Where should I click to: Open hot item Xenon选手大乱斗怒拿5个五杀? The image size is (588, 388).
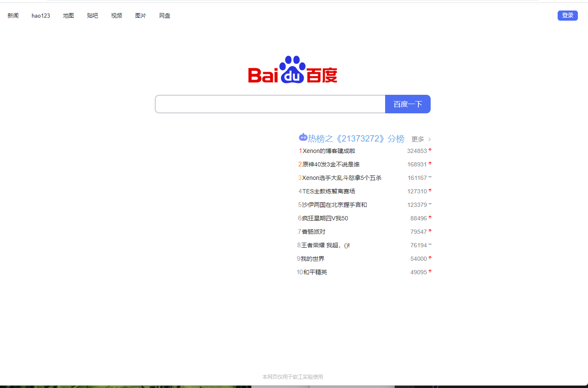tap(342, 178)
